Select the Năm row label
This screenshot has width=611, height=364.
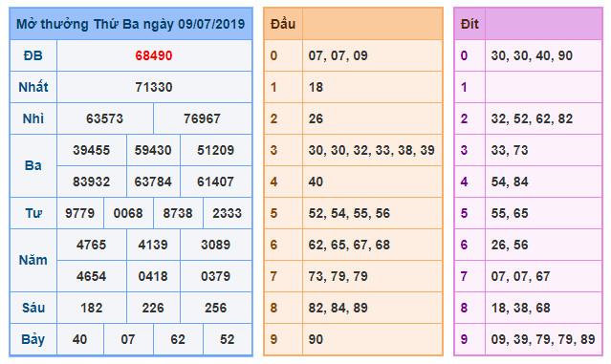tap(33, 260)
